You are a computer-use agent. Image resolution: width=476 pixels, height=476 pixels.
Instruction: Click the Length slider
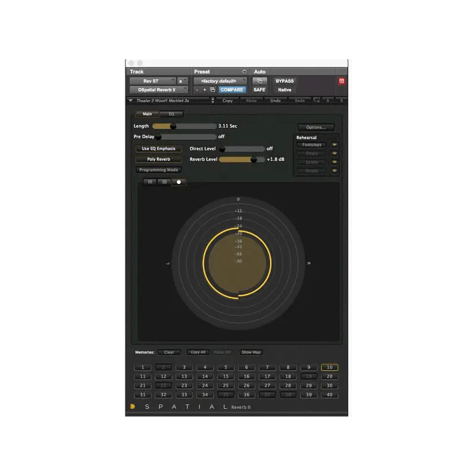(x=184, y=126)
